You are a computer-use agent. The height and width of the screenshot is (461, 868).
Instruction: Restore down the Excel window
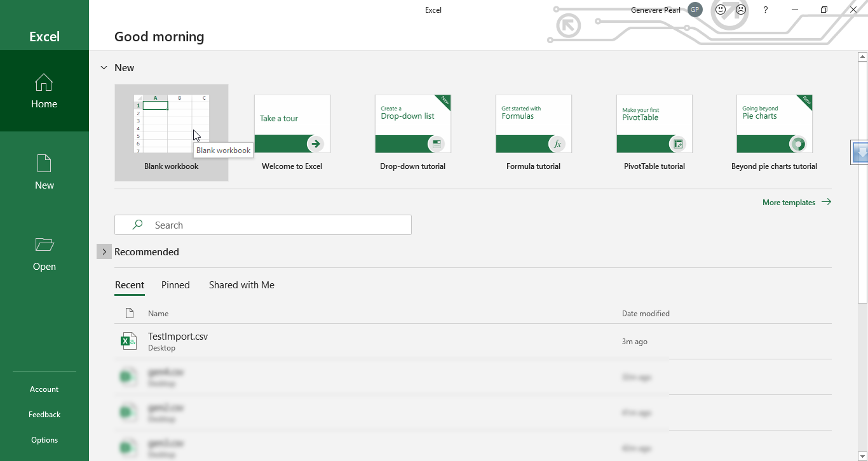coord(824,10)
